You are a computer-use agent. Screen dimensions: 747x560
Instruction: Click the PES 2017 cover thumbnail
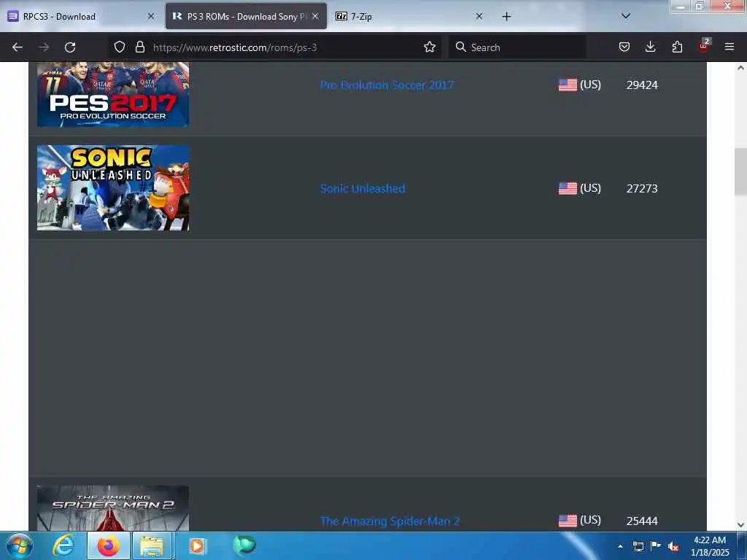coord(113,94)
